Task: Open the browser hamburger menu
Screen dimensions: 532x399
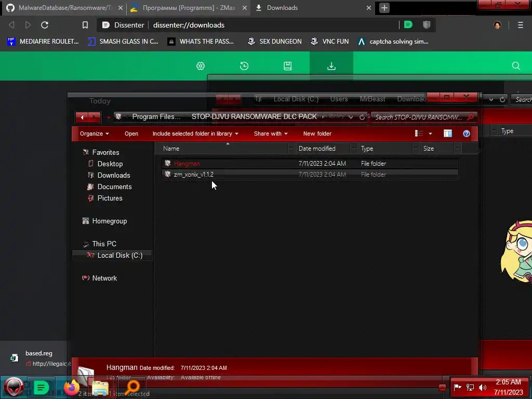Action: click(x=521, y=25)
